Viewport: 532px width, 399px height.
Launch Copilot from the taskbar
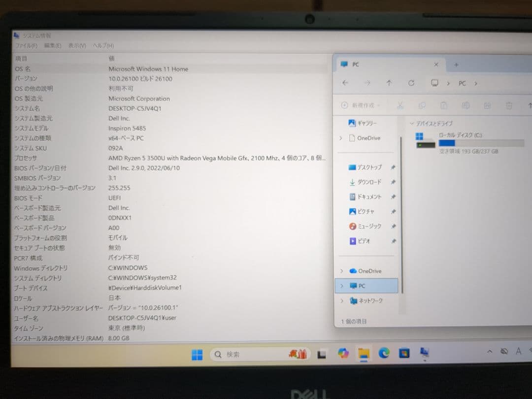click(343, 353)
